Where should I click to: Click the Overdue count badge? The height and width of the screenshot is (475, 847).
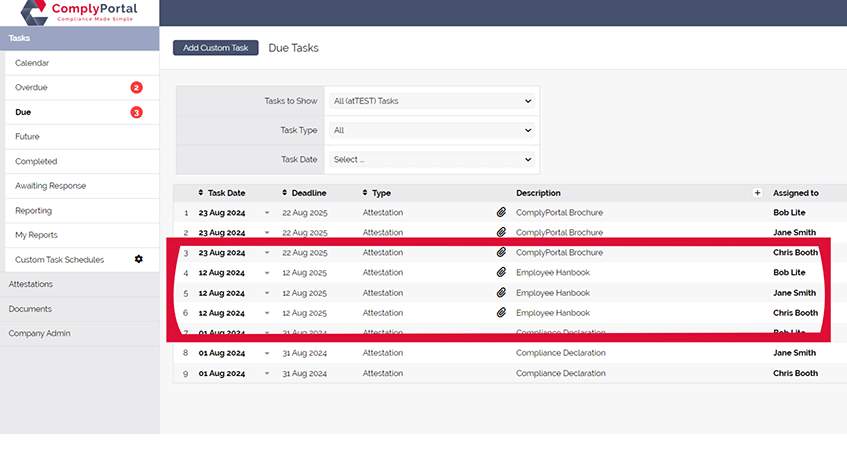point(137,88)
